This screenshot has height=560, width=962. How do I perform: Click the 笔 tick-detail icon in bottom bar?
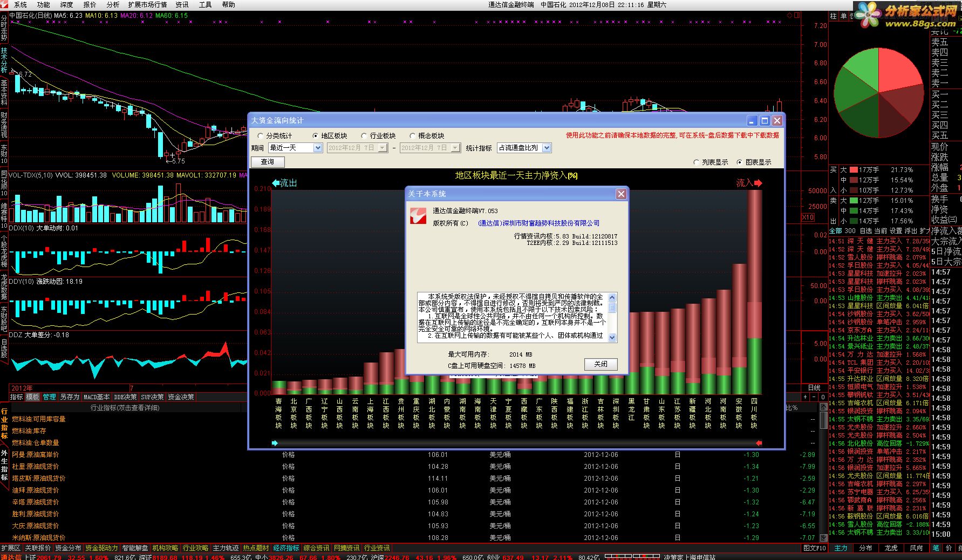(936, 548)
